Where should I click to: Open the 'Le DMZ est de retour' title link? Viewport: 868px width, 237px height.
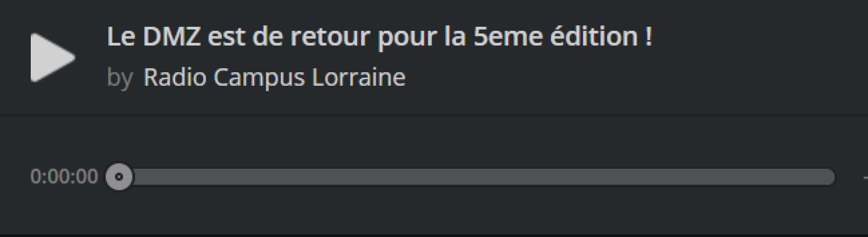pyautogui.click(x=379, y=37)
